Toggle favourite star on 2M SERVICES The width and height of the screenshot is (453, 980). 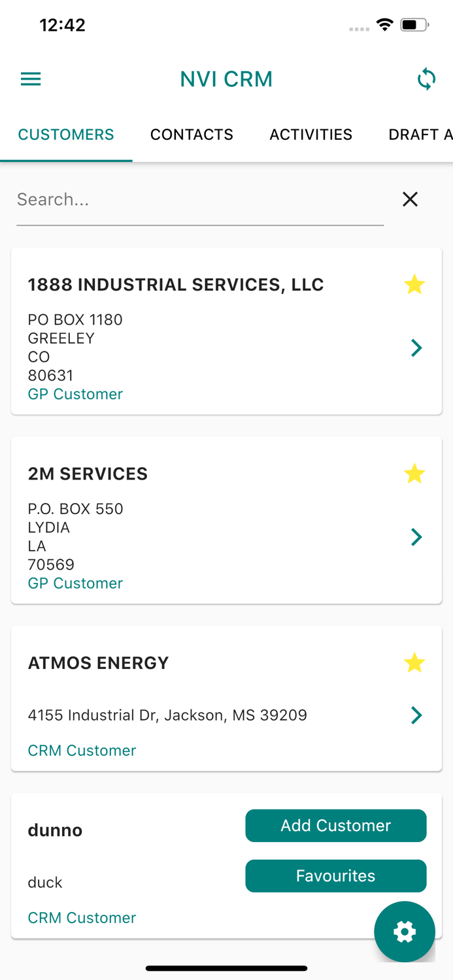[x=414, y=473]
